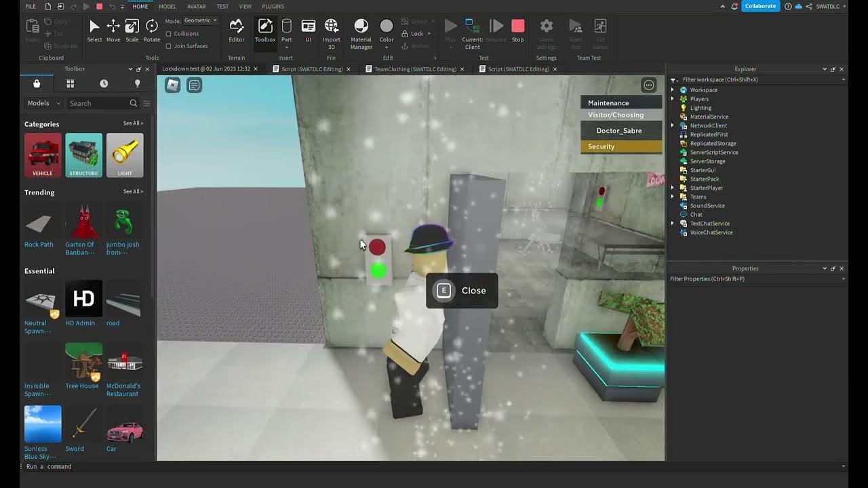The height and width of the screenshot is (488, 868).
Task: Open the UI insert tool
Action: (x=308, y=30)
